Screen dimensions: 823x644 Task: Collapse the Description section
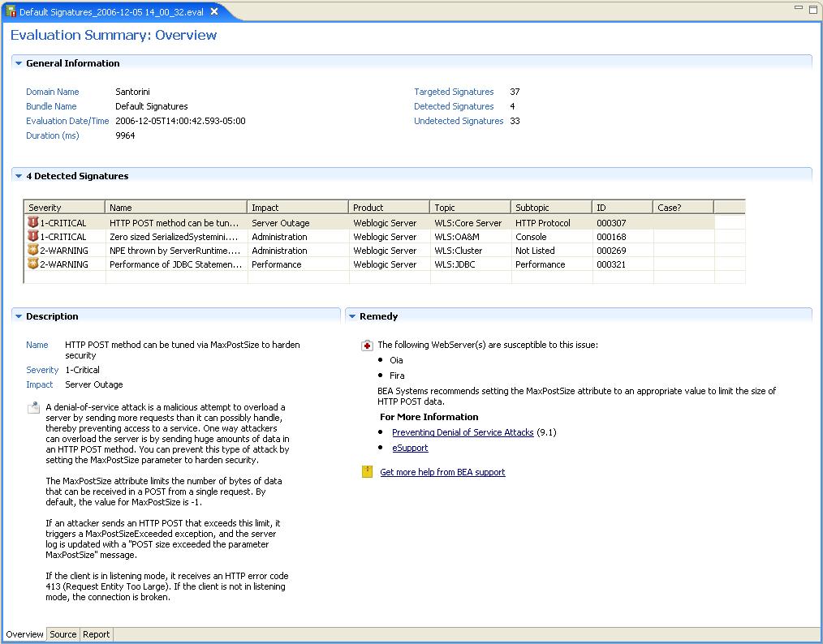19,317
